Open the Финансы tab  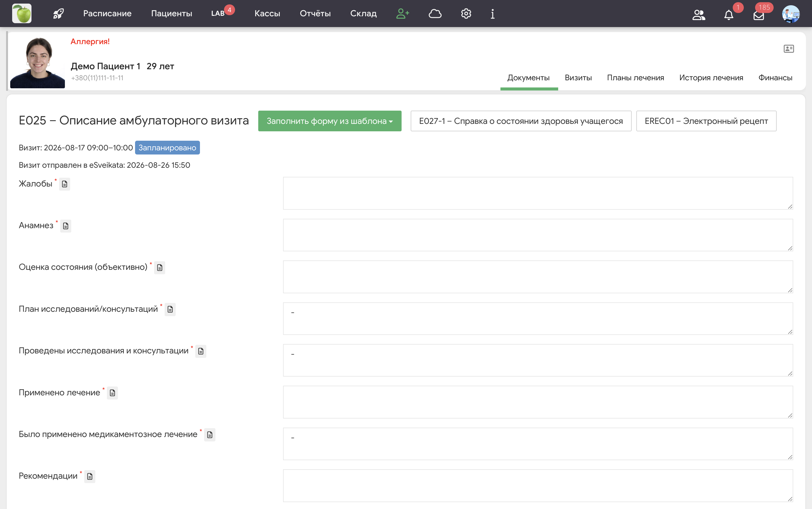775,78
